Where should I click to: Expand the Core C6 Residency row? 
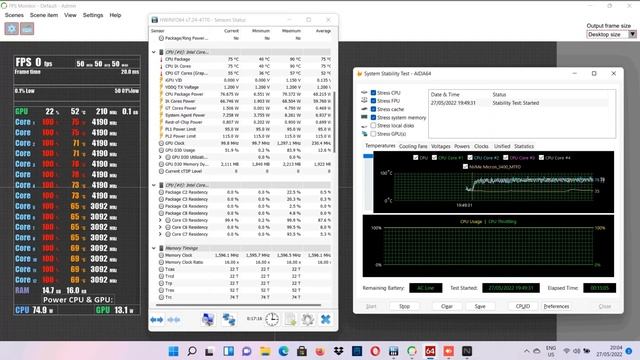(160, 227)
